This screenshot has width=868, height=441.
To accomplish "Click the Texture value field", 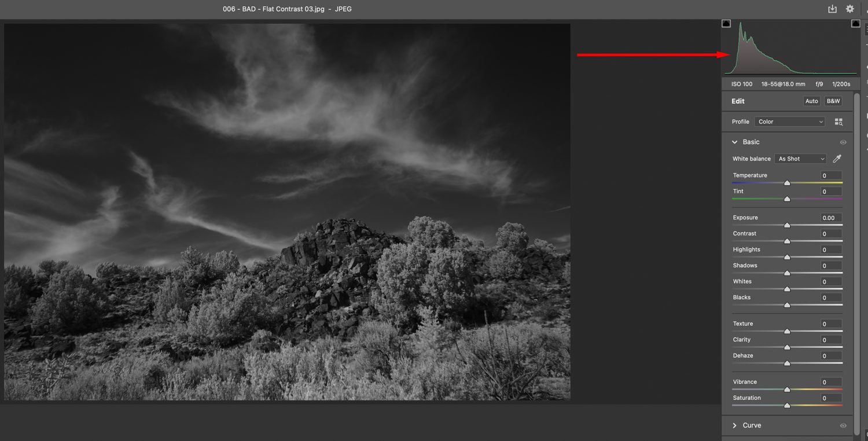I will point(831,324).
